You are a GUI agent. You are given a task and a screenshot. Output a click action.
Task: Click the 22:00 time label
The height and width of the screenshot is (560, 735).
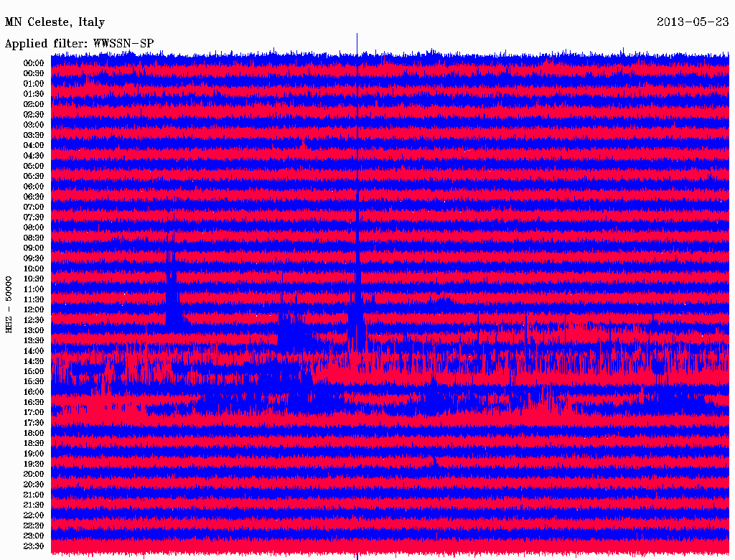pos(34,515)
